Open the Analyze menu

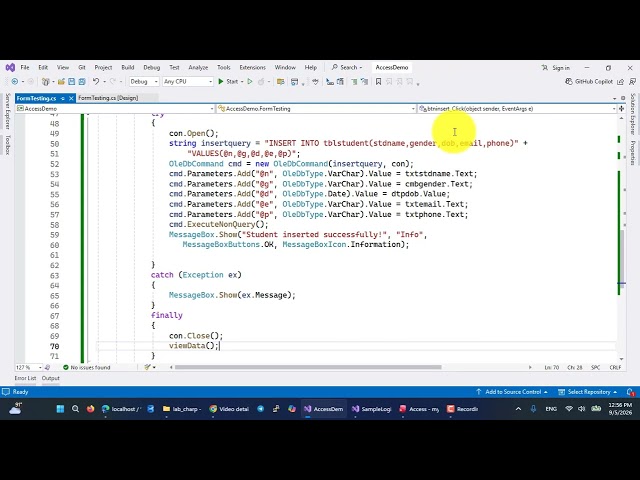coord(198,67)
